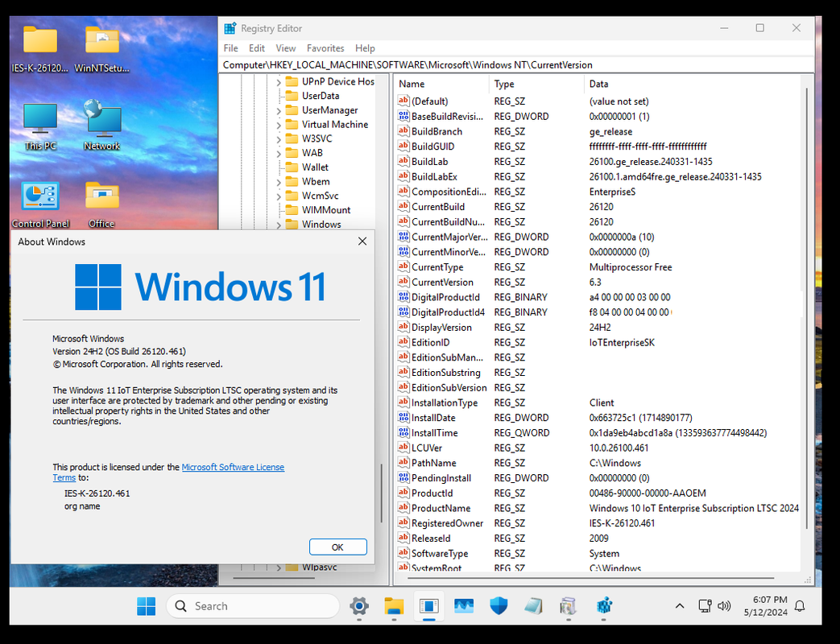The height and width of the screenshot is (644, 840).
Task: Close the About Windows dialog
Action: 362,242
